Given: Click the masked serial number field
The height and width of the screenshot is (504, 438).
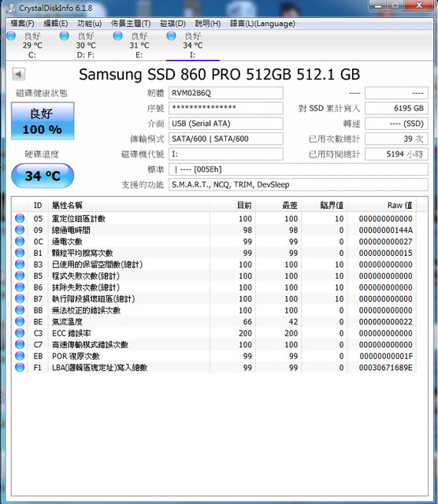Looking at the screenshot, I should coord(226,109).
